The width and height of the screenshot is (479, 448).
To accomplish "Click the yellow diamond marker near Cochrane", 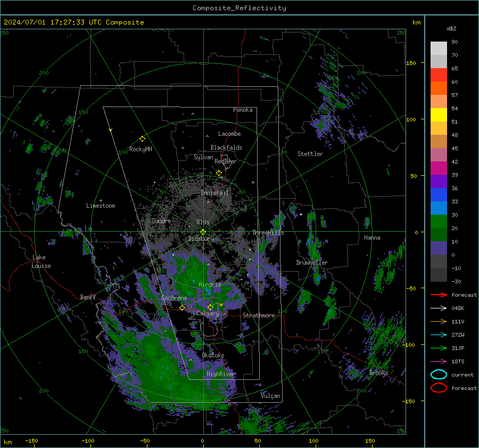I will pyautogui.click(x=183, y=308).
